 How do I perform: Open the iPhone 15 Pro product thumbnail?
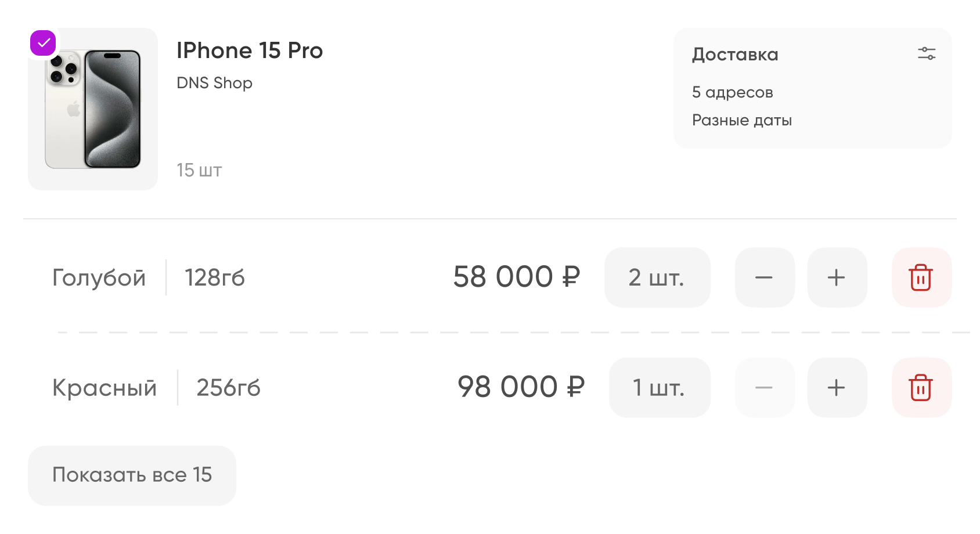(x=93, y=109)
